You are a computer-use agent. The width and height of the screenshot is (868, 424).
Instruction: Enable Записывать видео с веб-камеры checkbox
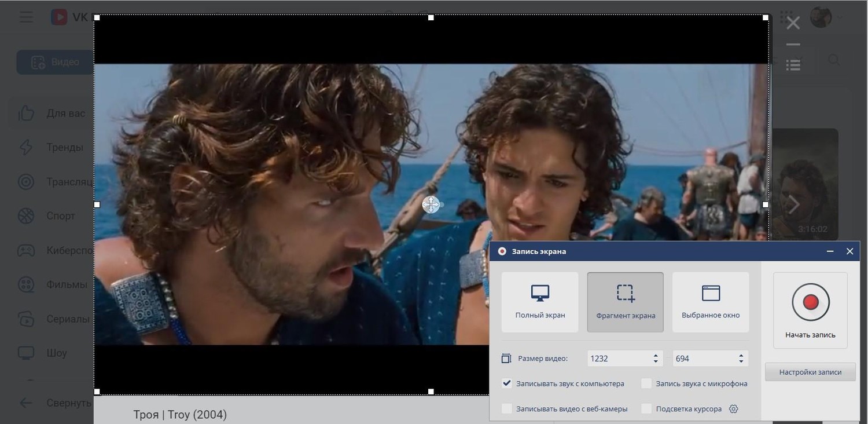coord(507,409)
